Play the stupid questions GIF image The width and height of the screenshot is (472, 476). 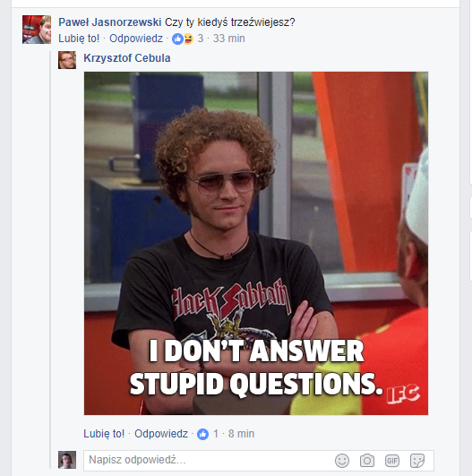point(256,244)
